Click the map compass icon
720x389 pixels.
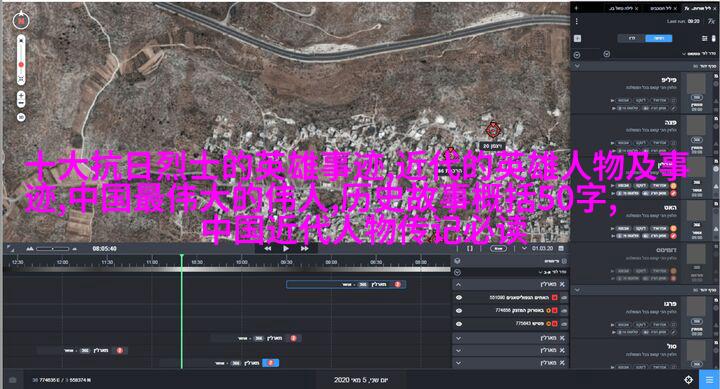click(x=21, y=21)
